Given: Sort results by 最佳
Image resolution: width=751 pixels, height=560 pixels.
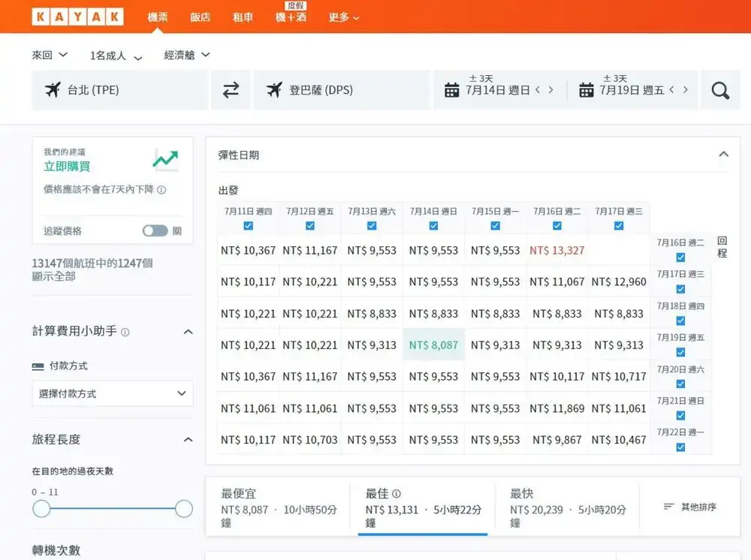Looking at the screenshot, I should pos(423,507).
